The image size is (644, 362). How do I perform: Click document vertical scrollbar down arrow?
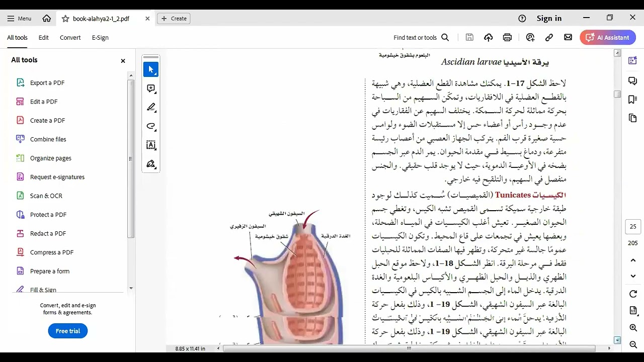617,340
